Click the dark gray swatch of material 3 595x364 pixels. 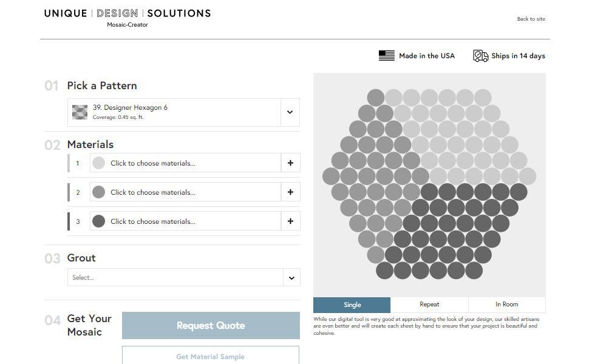click(98, 221)
